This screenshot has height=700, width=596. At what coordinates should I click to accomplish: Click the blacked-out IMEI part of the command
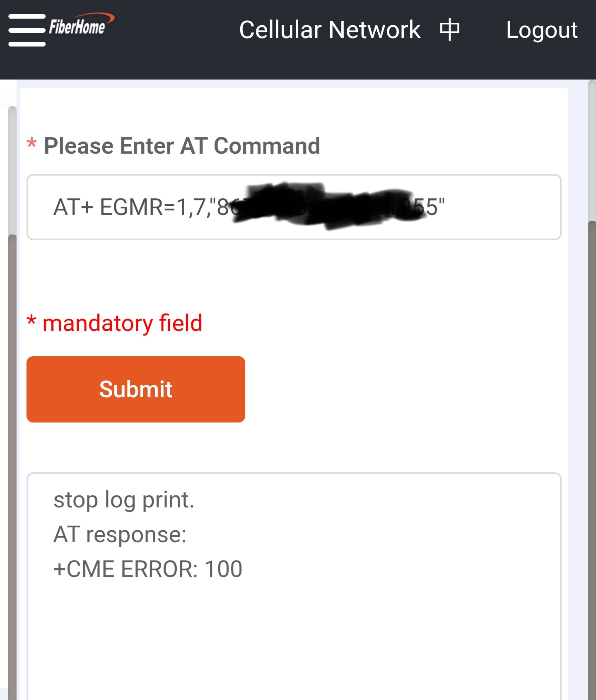click(323, 206)
